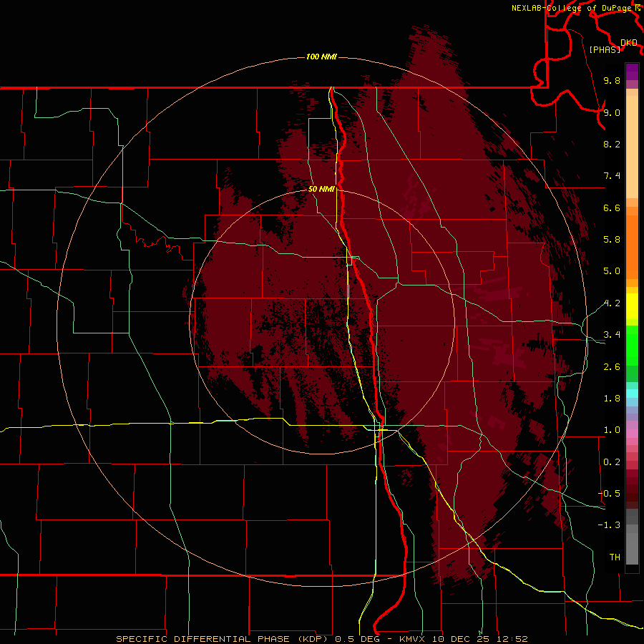This screenshot has width=644, height=644.
Task: Click the DKD label above the color scale
Action: click(629, 42)
